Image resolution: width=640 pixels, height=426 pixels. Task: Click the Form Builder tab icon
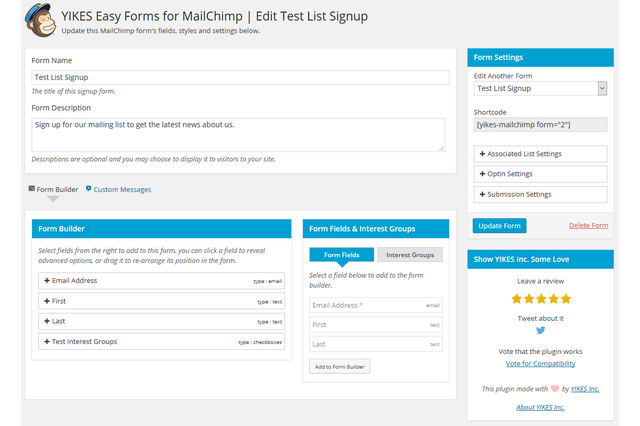coord(32,189)
